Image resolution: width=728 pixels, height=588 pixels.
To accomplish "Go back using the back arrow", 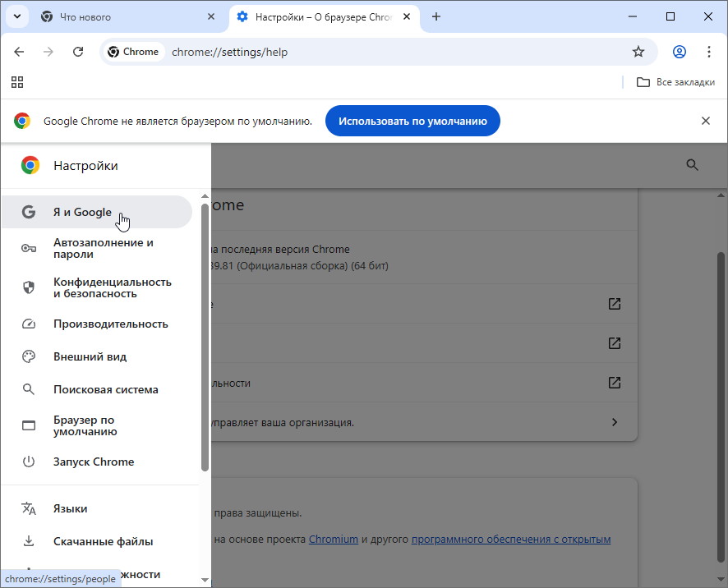I will [x=19, y=52].
